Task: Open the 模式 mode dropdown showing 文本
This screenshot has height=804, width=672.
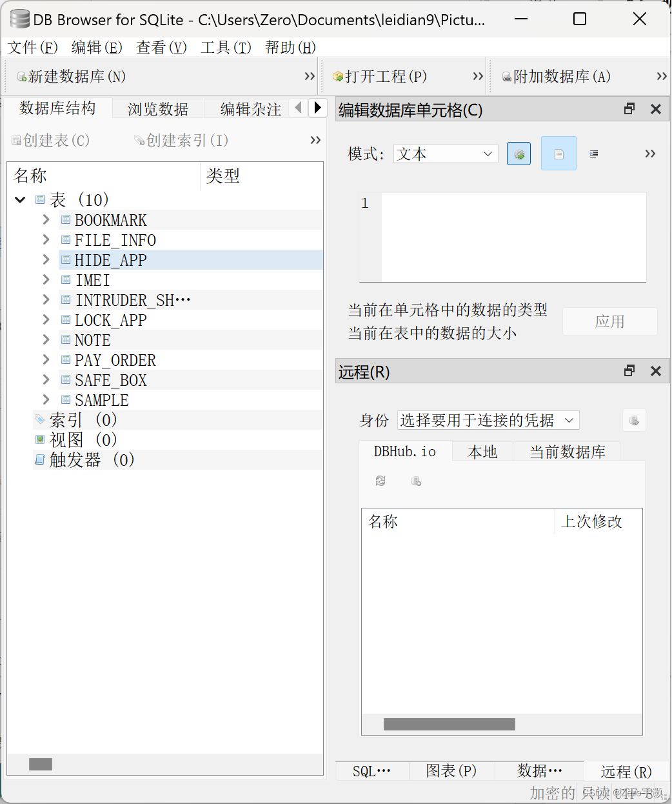Action: click(x=446, y=154)
